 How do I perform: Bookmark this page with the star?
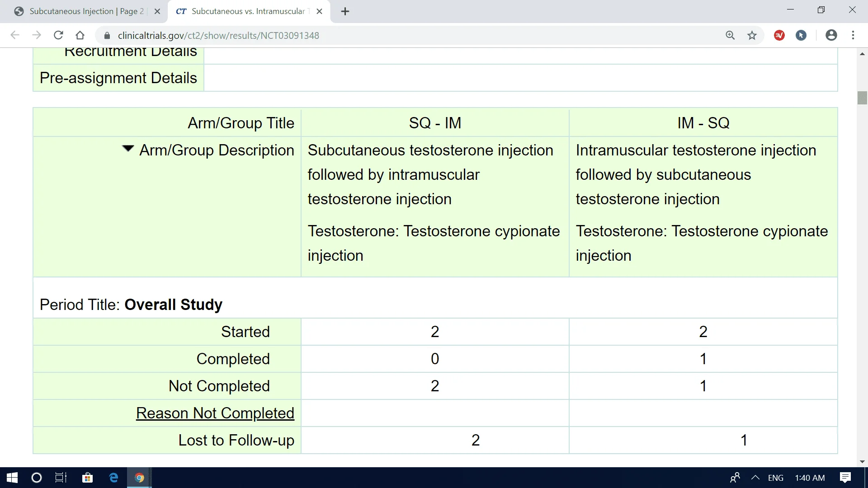point(752,35)
